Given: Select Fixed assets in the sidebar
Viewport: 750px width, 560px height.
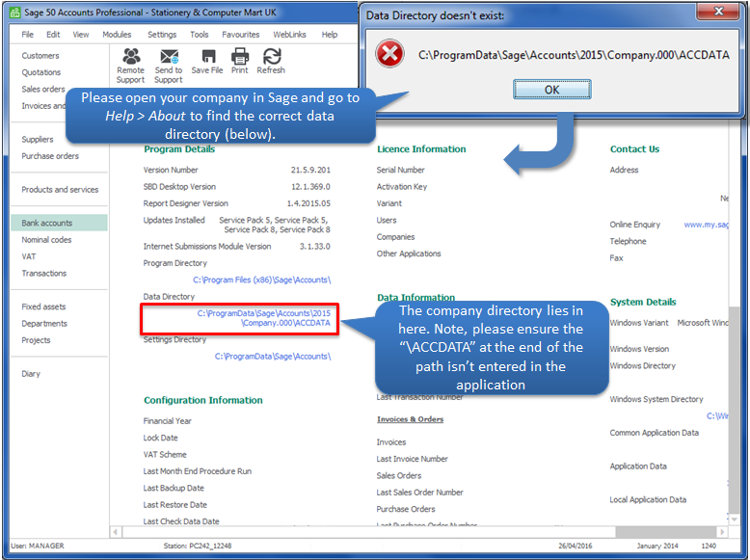Looking at the screenshot, I should point(43,307).
